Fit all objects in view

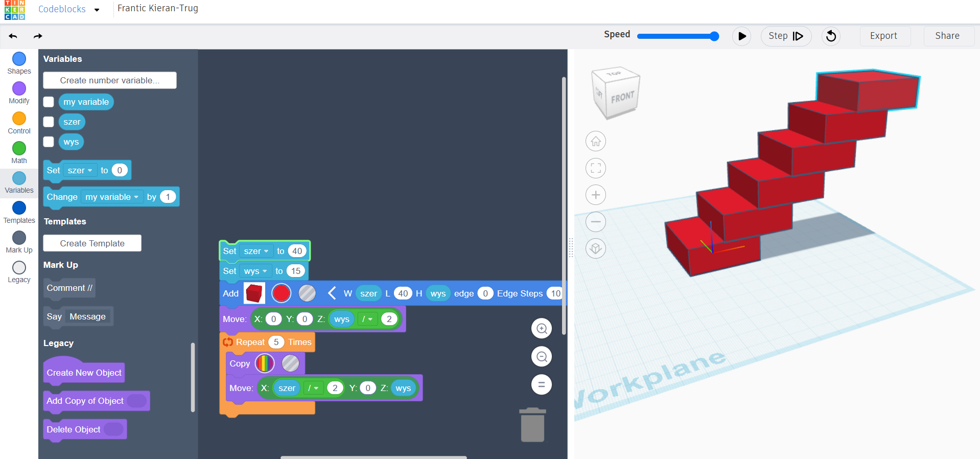click(596, 168)
